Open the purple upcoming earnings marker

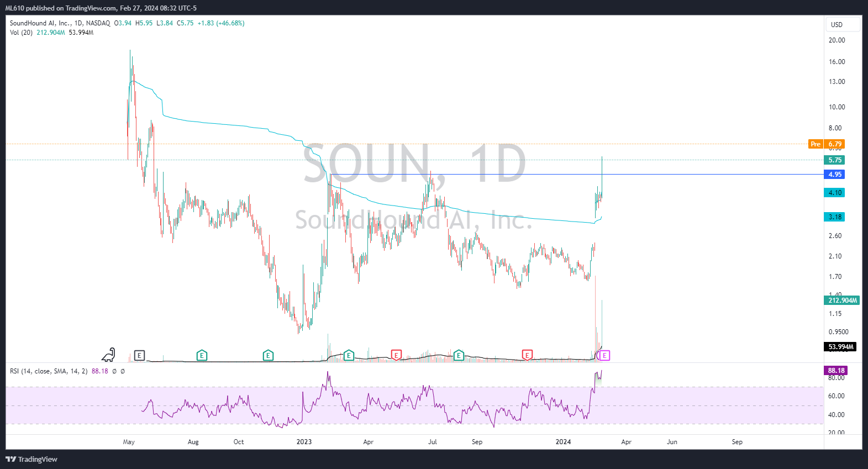[x=604, y=355]
